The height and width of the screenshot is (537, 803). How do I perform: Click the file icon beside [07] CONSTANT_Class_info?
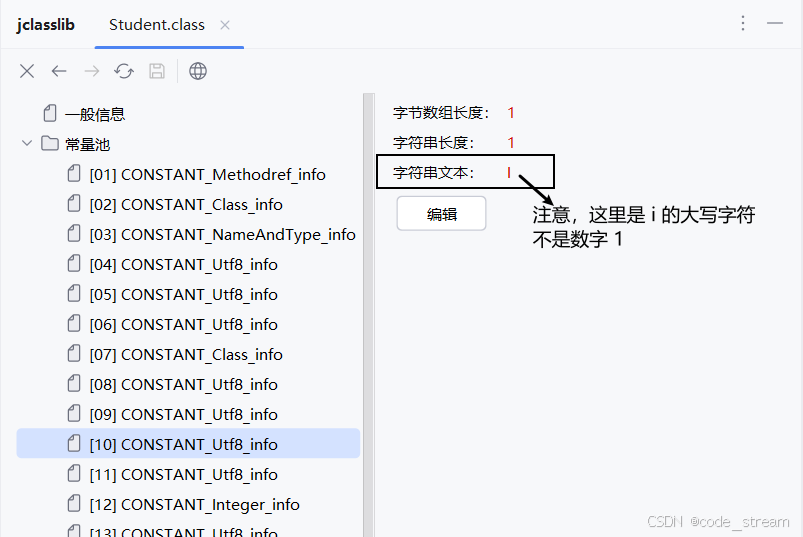tap(74, 354)
